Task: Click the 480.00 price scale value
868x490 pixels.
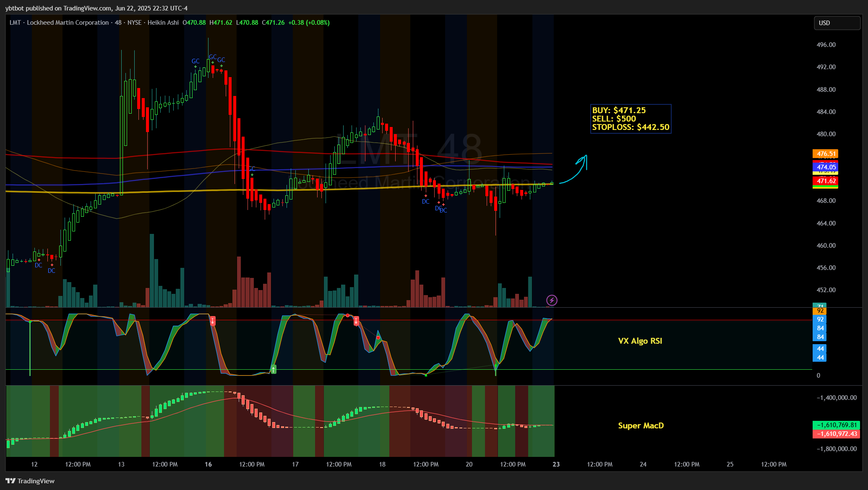Action: click(x=826, y=134)
